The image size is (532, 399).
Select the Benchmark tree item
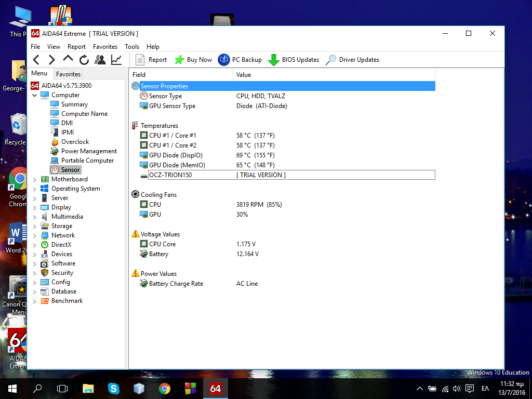coord(62,301)
